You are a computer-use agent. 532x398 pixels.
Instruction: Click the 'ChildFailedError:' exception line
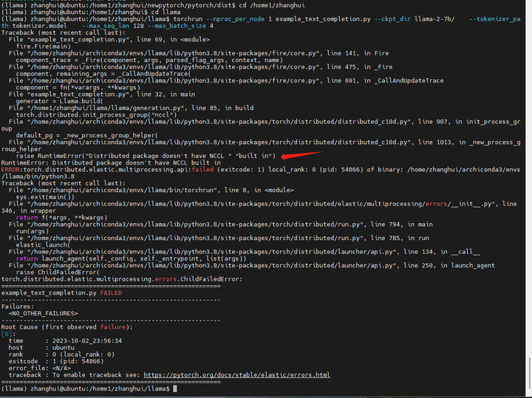(x=122, y=279)
